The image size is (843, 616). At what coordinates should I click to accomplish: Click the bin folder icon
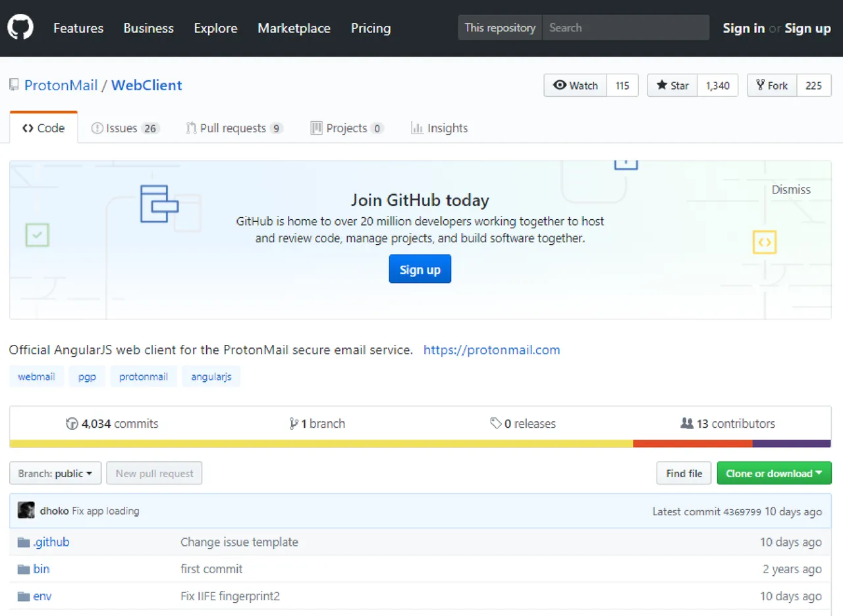click(24, 569)
